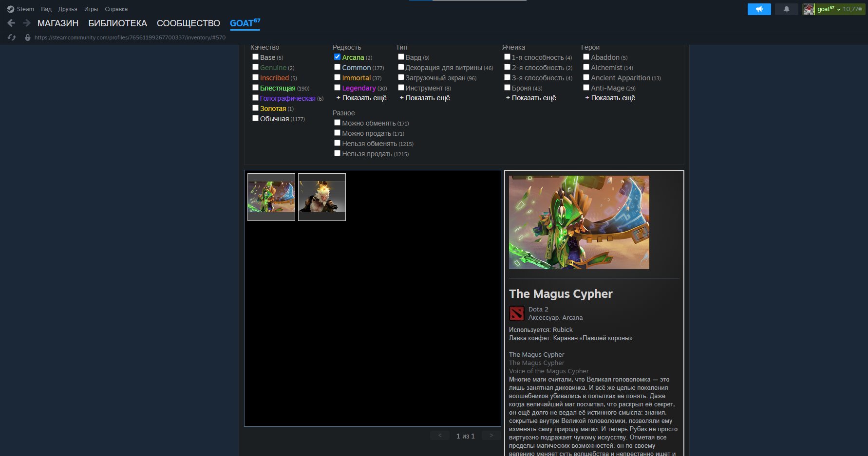Click the browser back arrow icon

(11, 23)
